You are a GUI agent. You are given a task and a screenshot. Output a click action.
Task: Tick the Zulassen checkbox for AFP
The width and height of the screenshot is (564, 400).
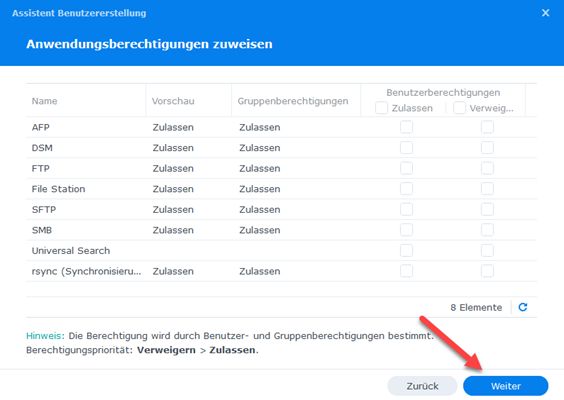(x=406, y=127)
